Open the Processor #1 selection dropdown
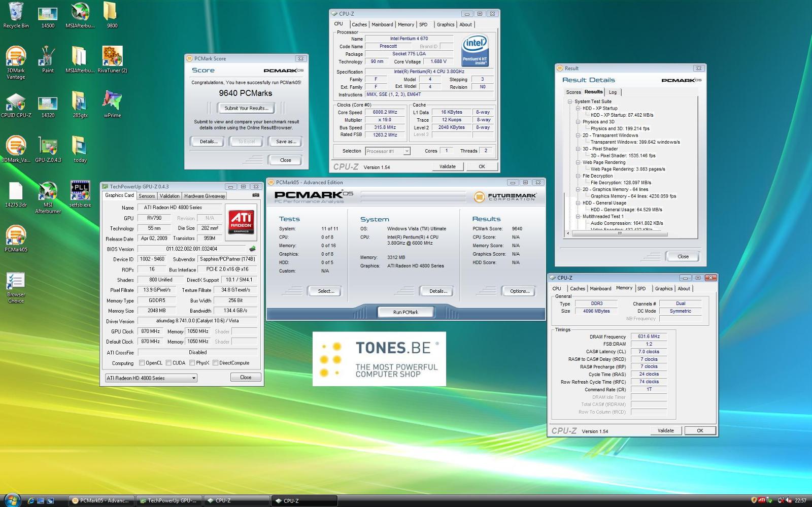 tap(387, 151)
